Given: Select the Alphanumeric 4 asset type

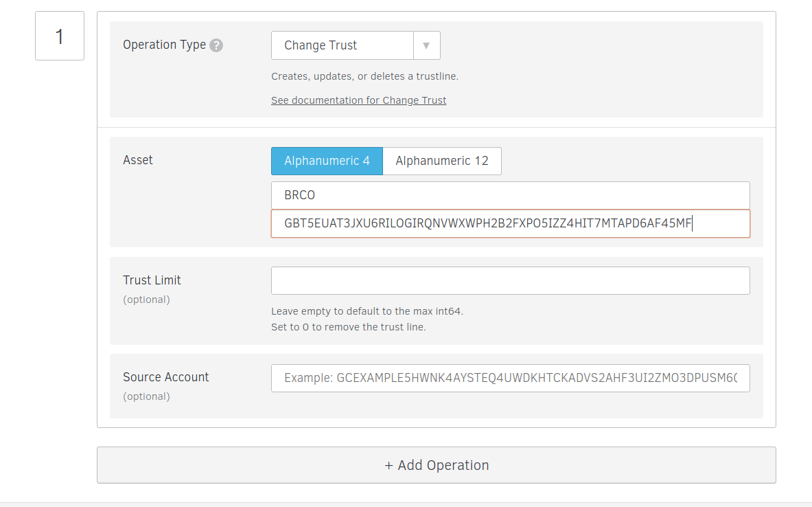Looking at the screenshot, I should [x=327, y=161].
